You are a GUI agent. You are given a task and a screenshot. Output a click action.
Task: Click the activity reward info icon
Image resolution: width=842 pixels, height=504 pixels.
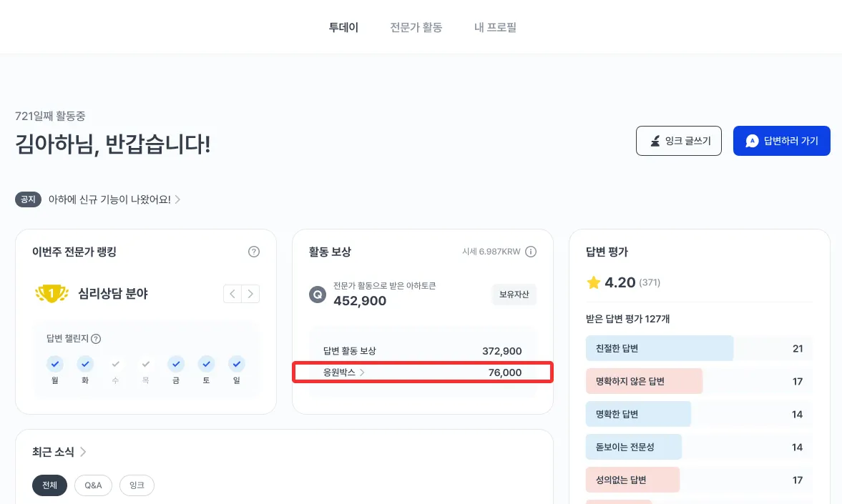point(531,252)
